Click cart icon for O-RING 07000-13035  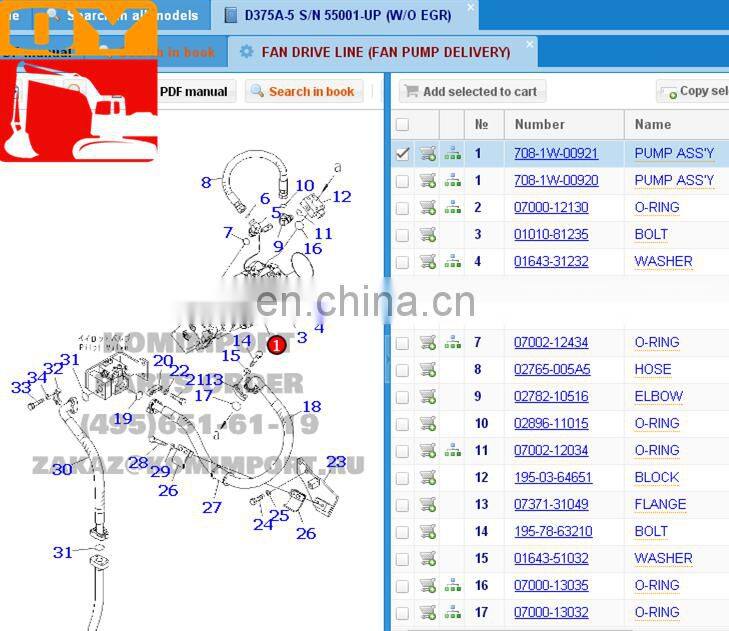428,585
